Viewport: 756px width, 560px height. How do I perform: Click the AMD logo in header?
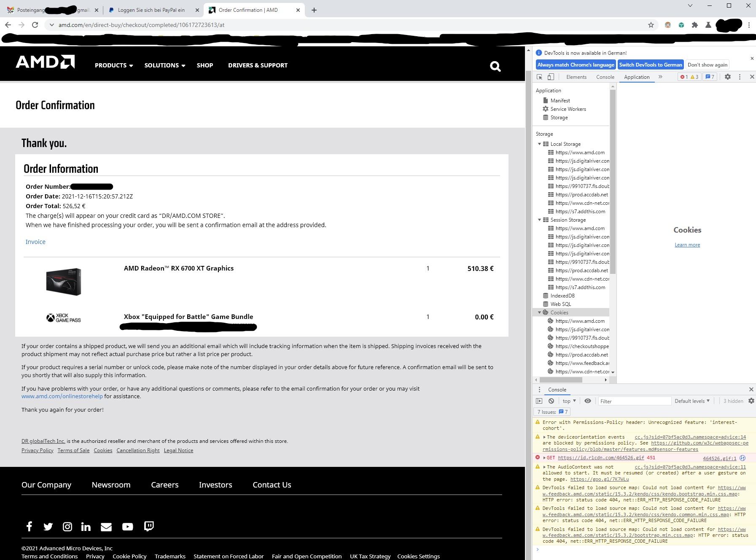tap(45, 62)
